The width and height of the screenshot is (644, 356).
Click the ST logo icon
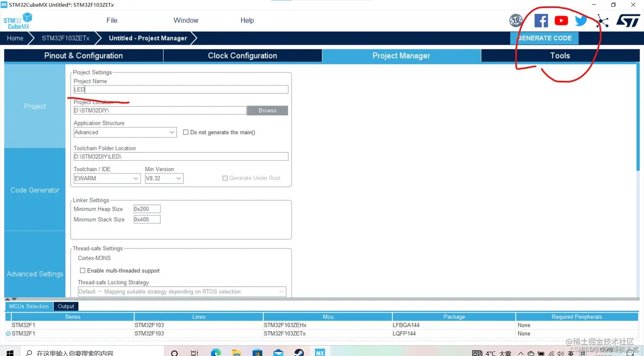coord(628,20)
